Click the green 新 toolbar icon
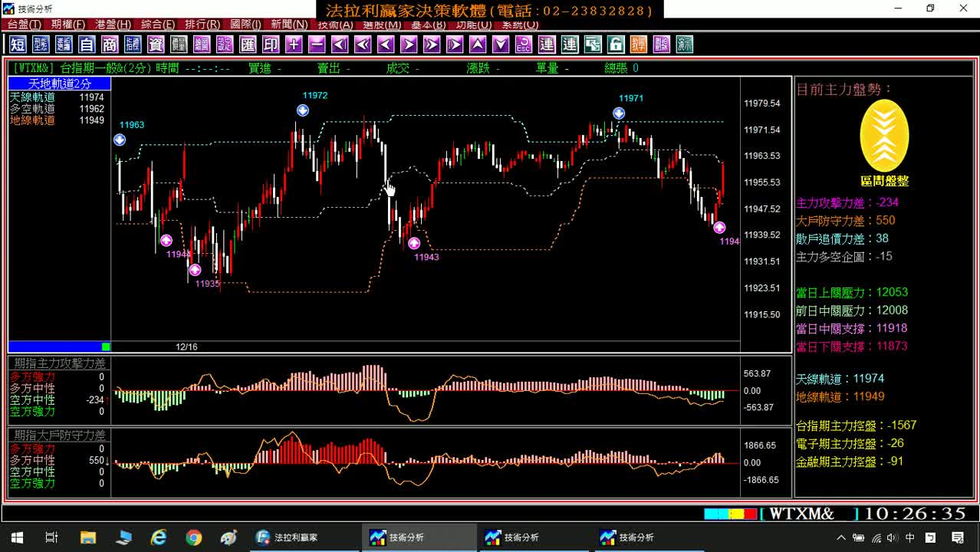Viewport: 980px width, 552px height. click(x=685, y=44)
